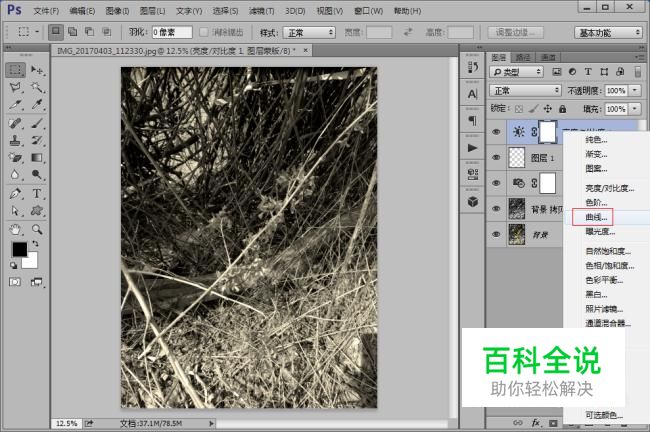Select the Eyedropper tool
The image size is (650, 432).
(37, 104)
